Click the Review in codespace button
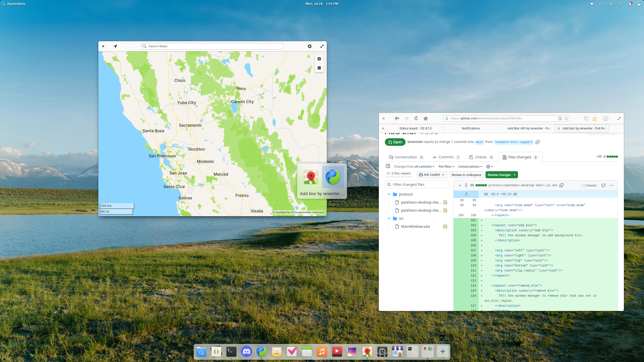The width and height of the screenshot is (644, 362). point(466,175)
